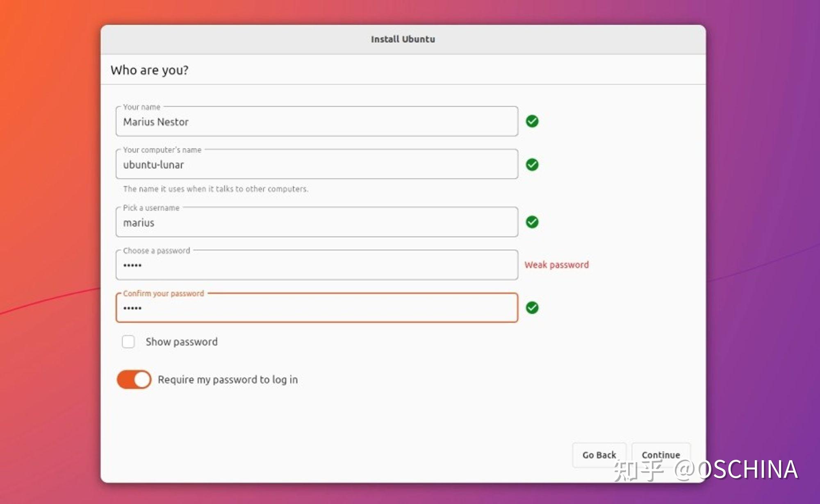
Task: Click hint 'The name it uses when it talks'
Action: pos(216,189)
